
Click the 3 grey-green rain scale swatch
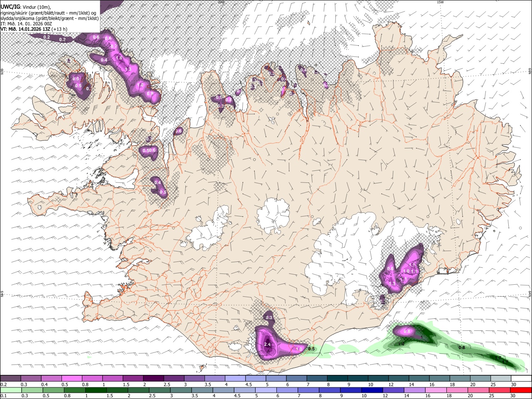pos(181,390)
